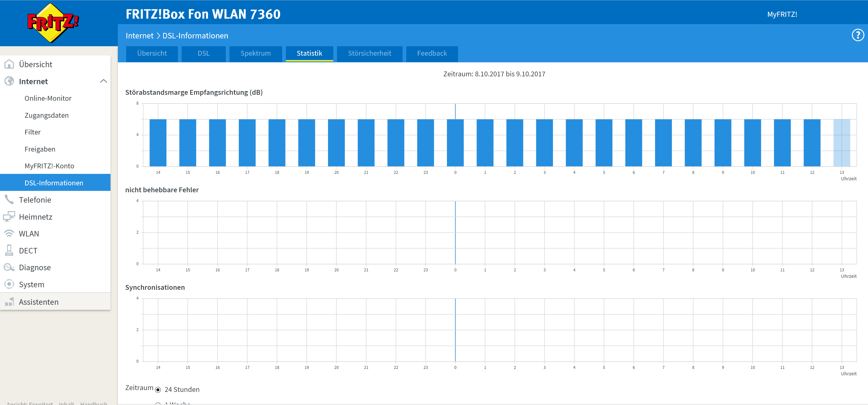The image size is (868, 405).
Task: Click the DECT handset icon
Action: 9,250
